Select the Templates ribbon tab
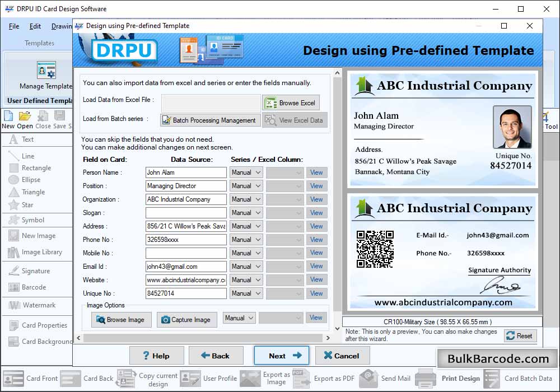This screenshot has width=560, height=392. tap(39, 43)
